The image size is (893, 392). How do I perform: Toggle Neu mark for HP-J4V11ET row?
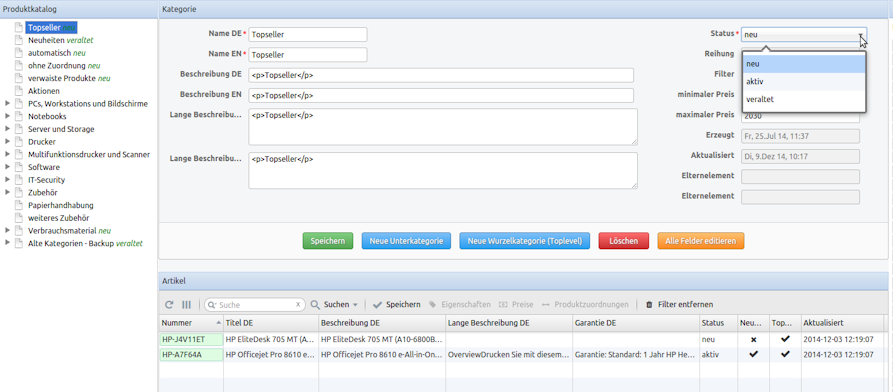[x=753, y=339]
